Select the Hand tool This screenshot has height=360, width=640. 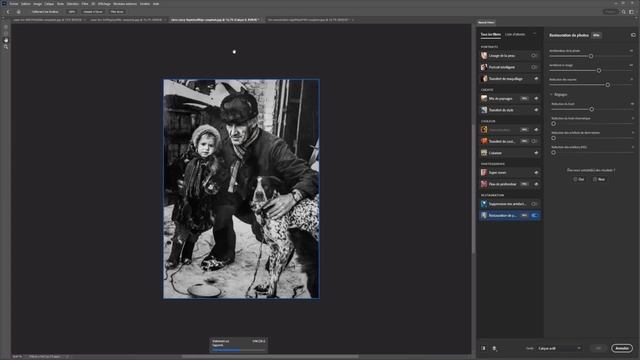click(6, 40)
